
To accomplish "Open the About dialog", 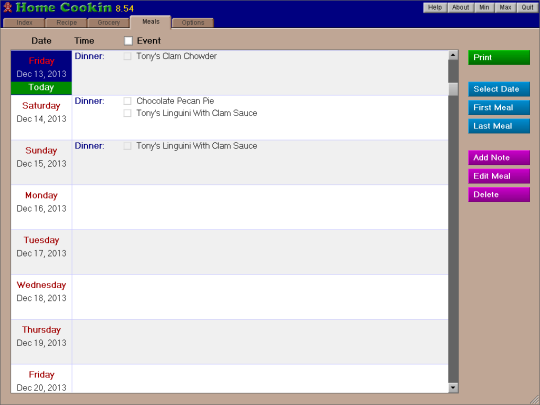I will click(460, 8).
